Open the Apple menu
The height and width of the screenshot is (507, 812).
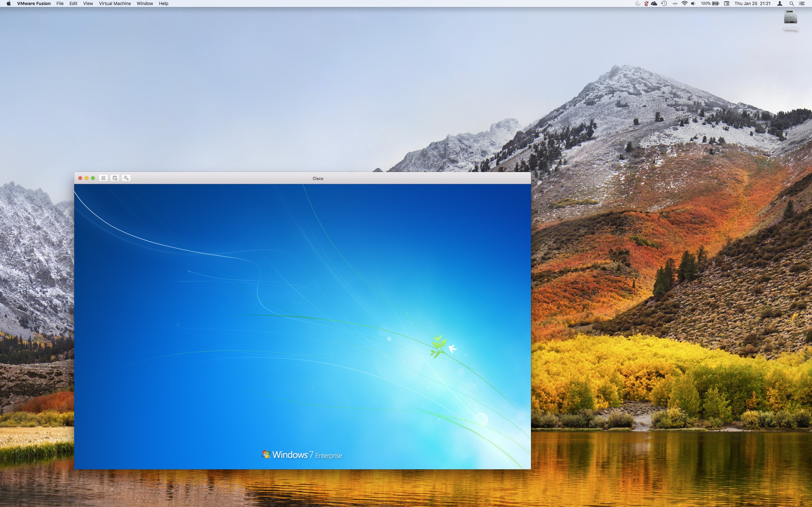[8, 3]
